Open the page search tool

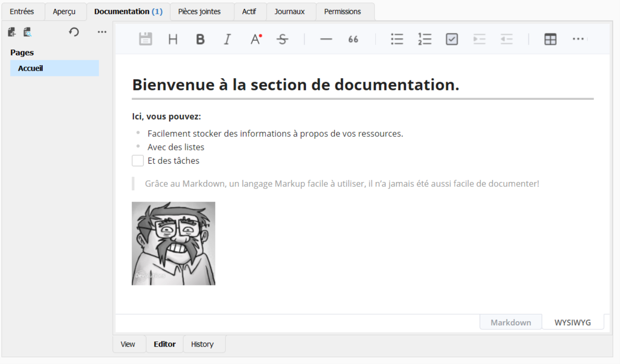tap(27, 32)
